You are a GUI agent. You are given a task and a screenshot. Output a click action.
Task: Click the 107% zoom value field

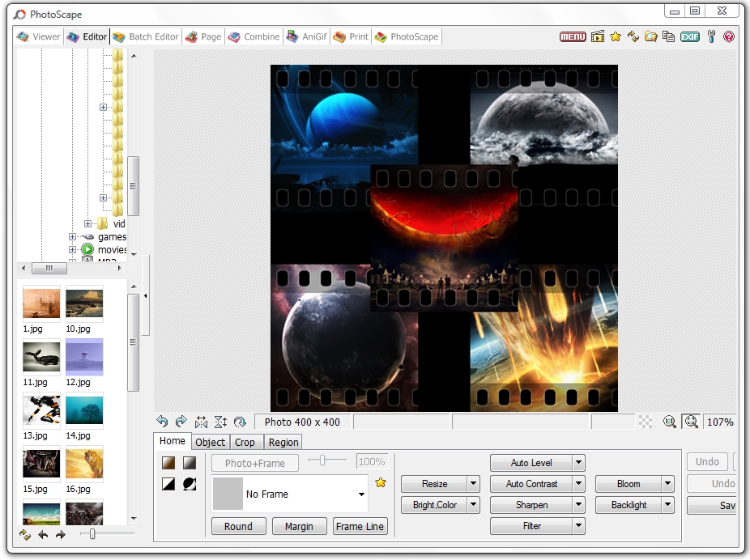pos(720,422)
